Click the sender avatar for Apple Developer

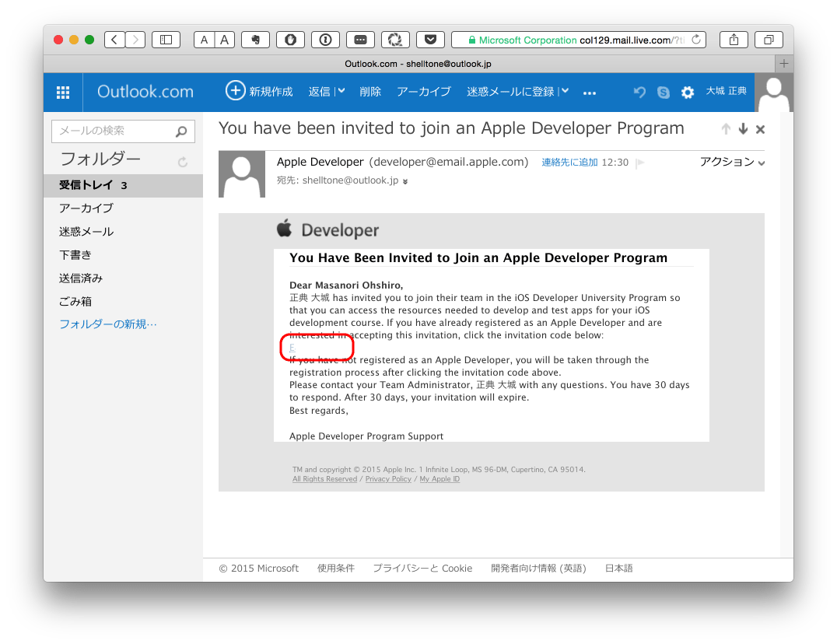[242, 174]
